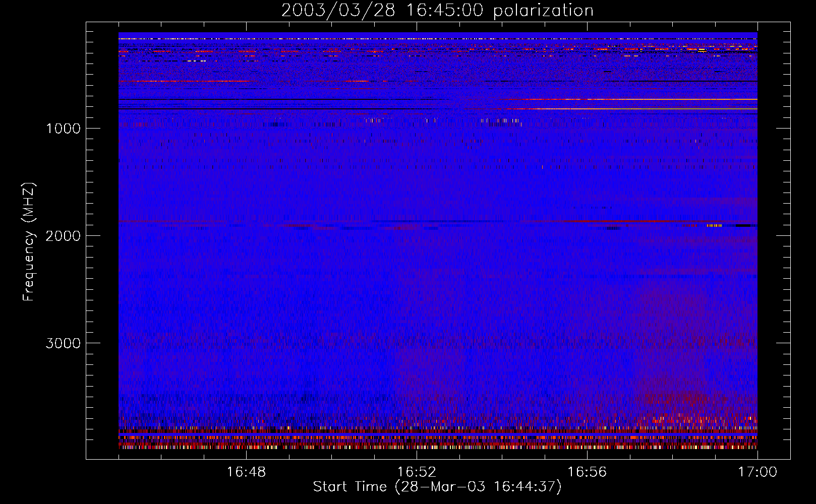
Task: Click the plot title '2003/03/28 16:45:00 polarization'
Action: [437, 11]
